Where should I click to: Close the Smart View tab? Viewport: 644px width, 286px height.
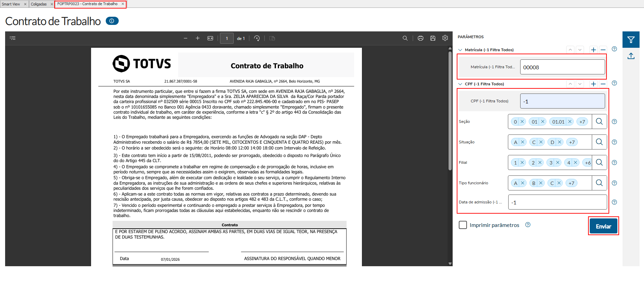[x=25, y=4]
